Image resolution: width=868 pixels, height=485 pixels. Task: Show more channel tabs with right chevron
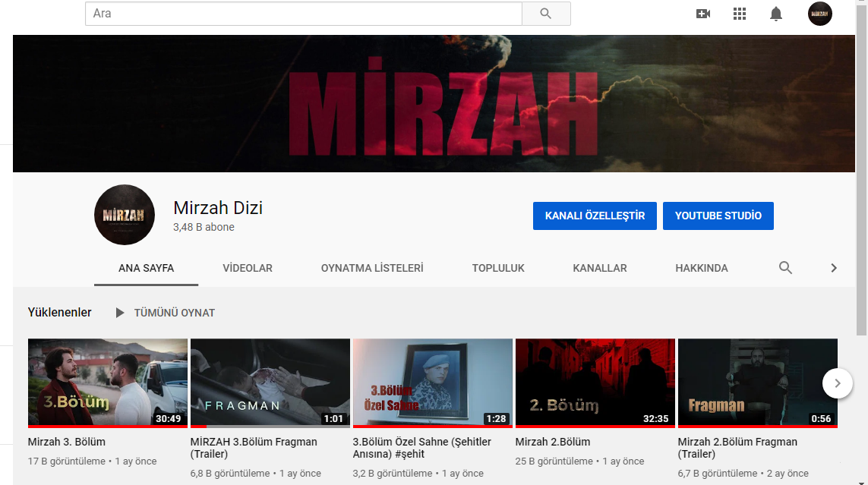(x=834, y=268)
